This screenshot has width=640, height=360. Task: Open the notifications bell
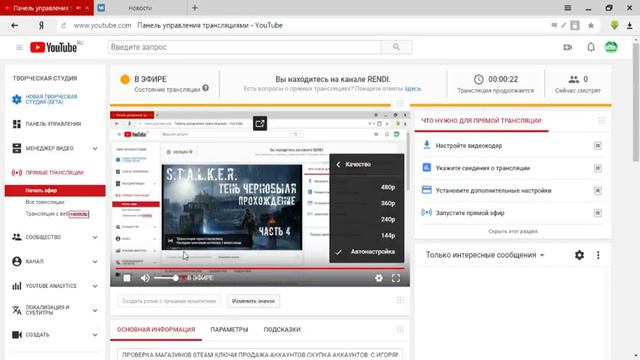click(x=591, y=47)
